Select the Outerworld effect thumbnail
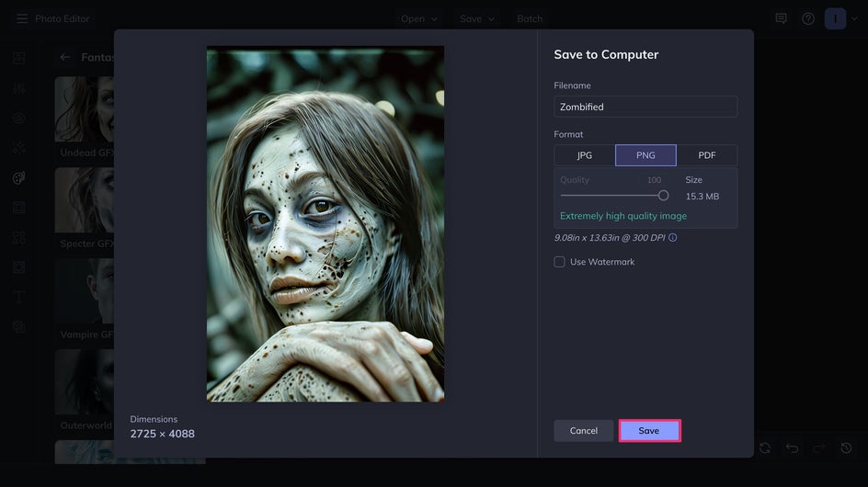The height and width of the screenshot is (487, 868). pos(85,382)
